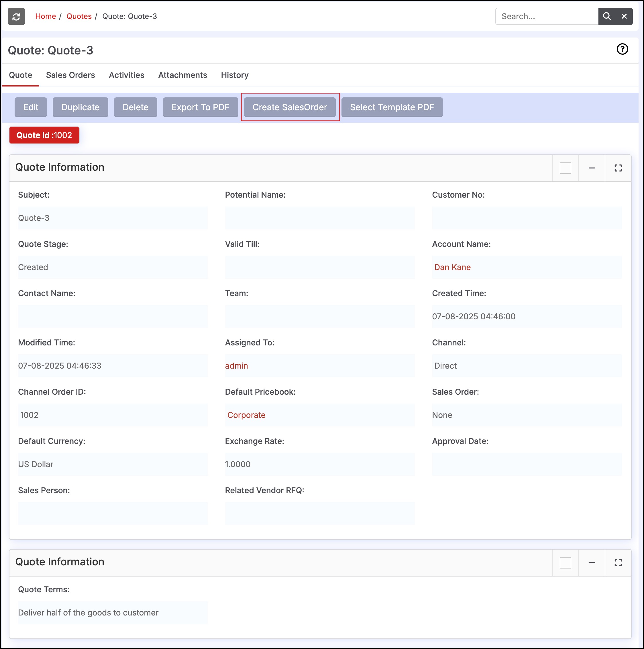The image size is (644, 649).
Task: Click the Channel Order ID value 1002
Action: [x=29, y=415]
